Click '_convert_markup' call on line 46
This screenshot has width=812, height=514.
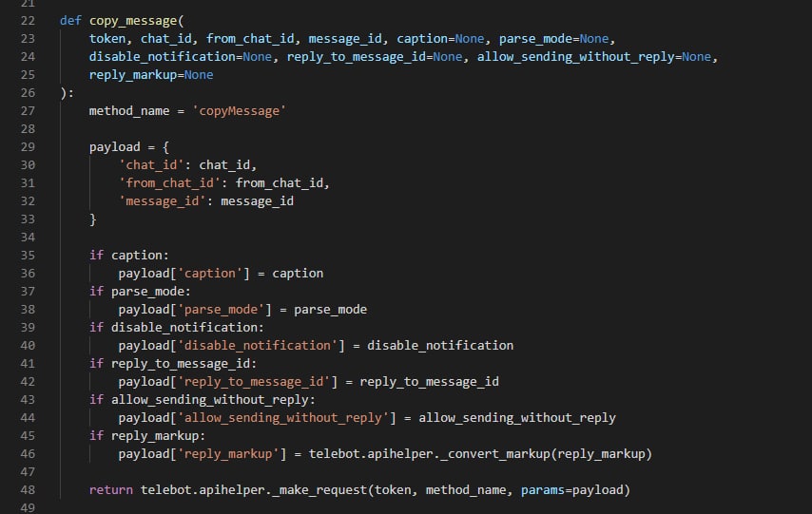495,454
